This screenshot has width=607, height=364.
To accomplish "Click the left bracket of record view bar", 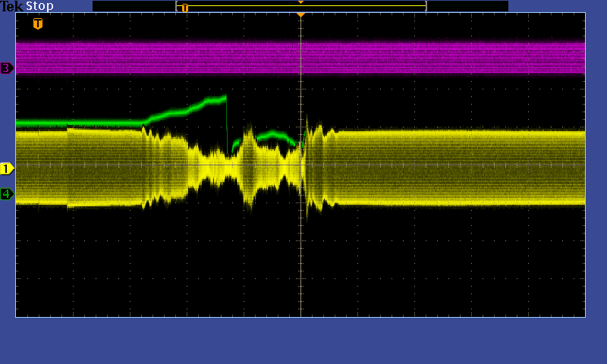I will (x=177, y=6).
